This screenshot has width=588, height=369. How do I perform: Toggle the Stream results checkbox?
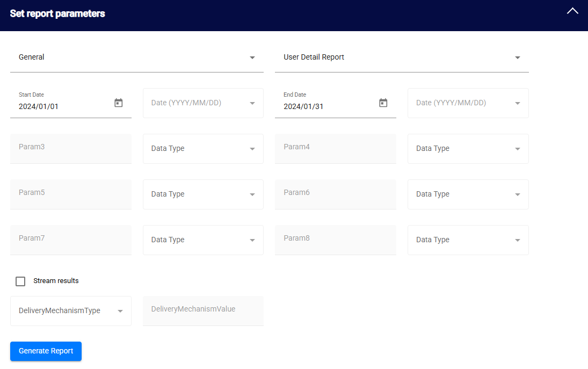(20, 281)
